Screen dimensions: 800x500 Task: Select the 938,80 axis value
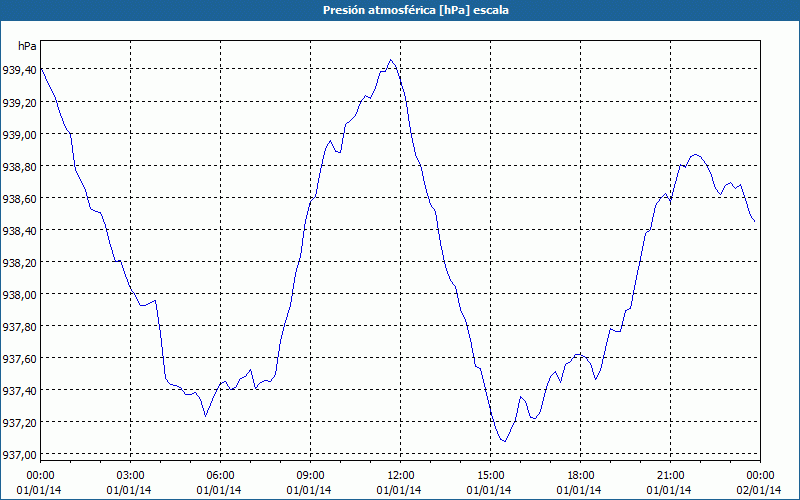[20, 167]
